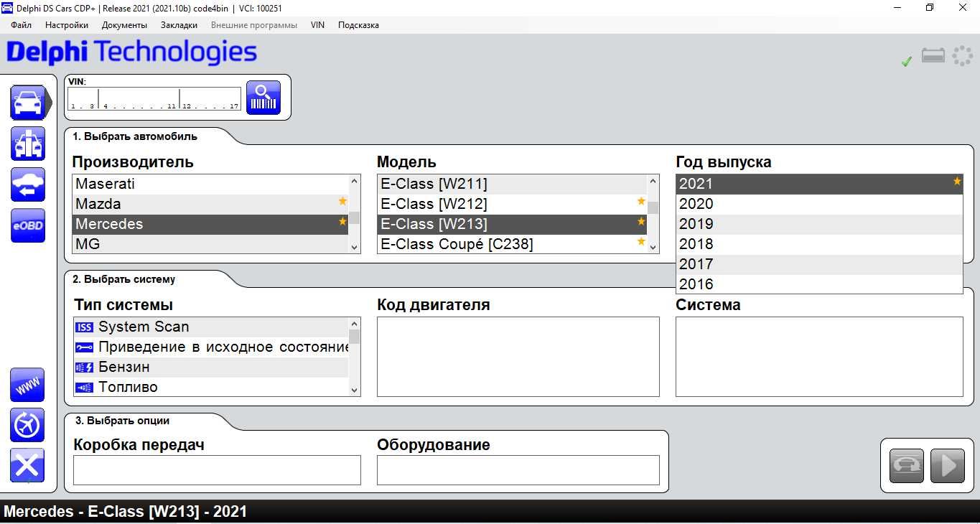The image size is (980, 524).
Task: Click the vehicle connection test button
Action: click(906, 466)
